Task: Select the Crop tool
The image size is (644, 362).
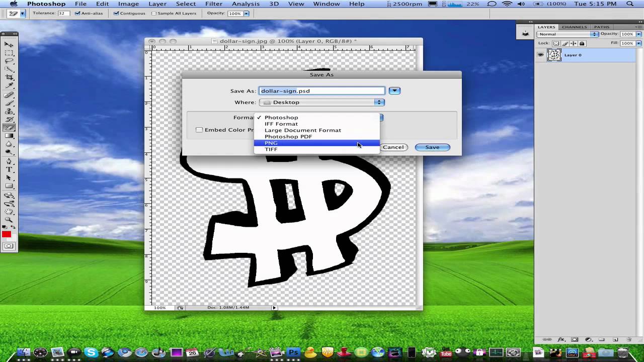Action: [9, 77]
